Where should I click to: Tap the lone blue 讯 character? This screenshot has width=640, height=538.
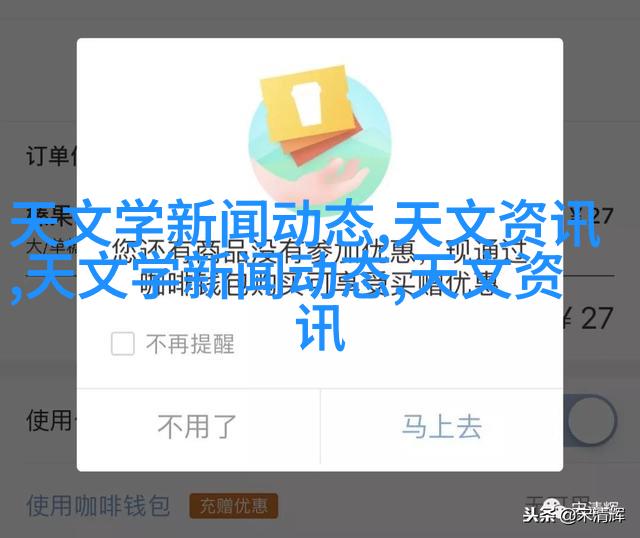(320, 328)
